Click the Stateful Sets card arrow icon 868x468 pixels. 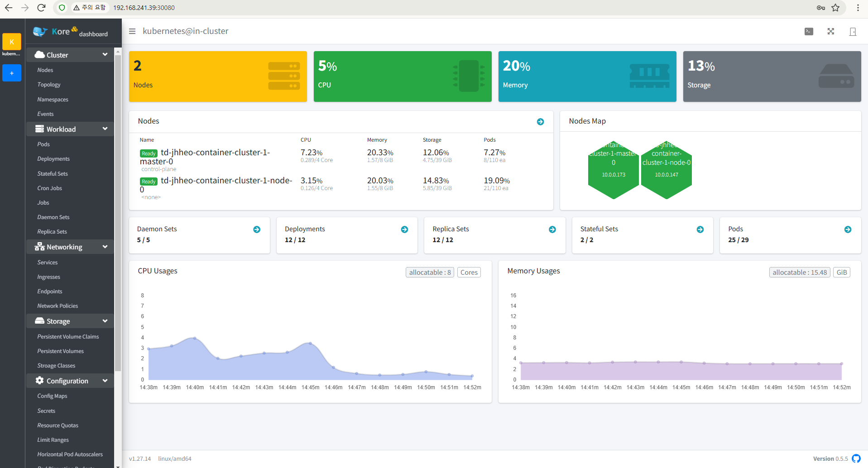[700, 229]
